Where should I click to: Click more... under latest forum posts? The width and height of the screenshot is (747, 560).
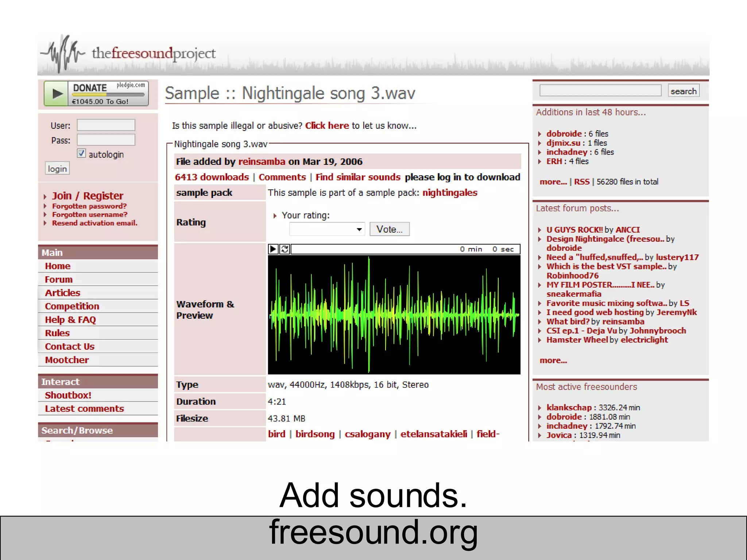553,360
